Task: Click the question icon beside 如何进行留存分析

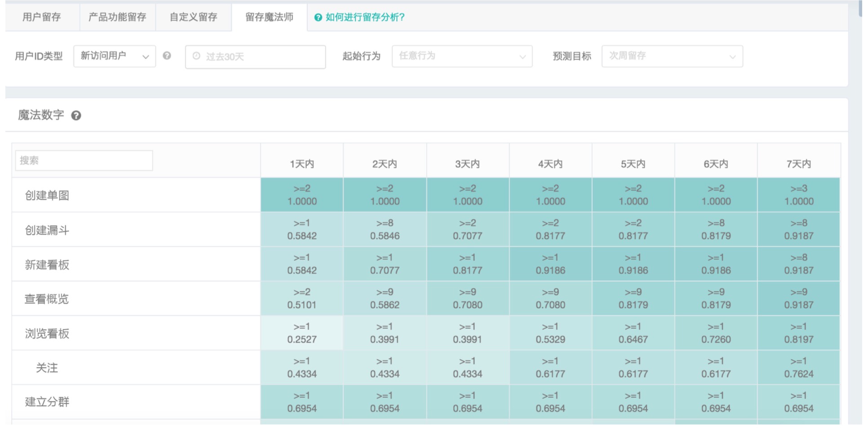Action: click(318, 18)
